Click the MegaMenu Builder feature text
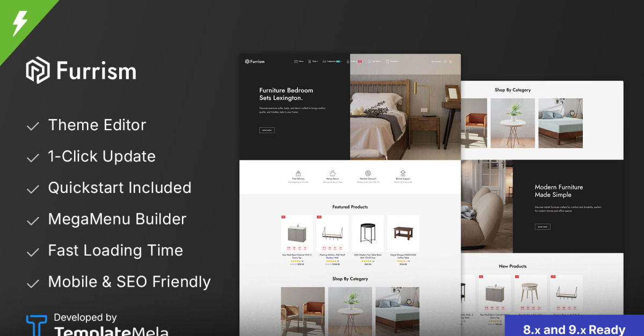 (118, 219)
